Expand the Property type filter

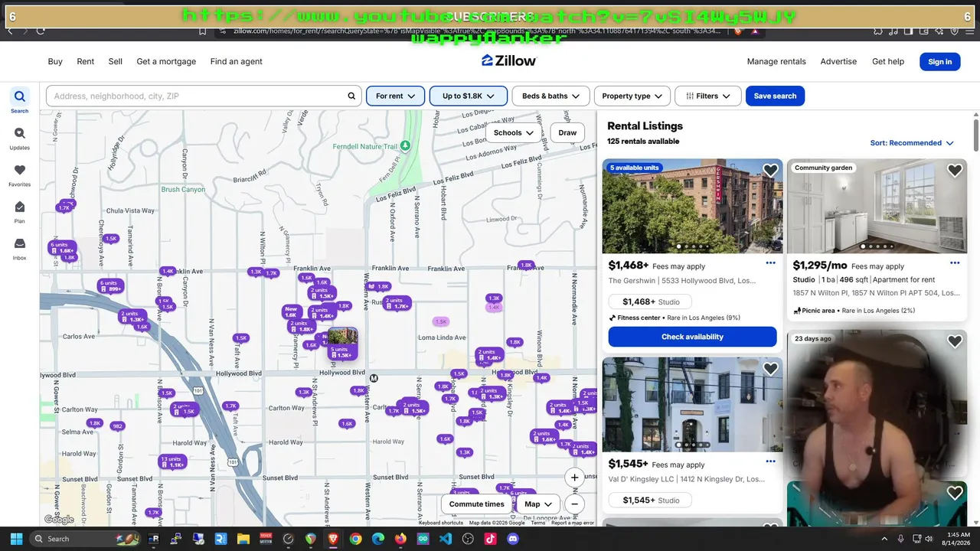(632, 96)
